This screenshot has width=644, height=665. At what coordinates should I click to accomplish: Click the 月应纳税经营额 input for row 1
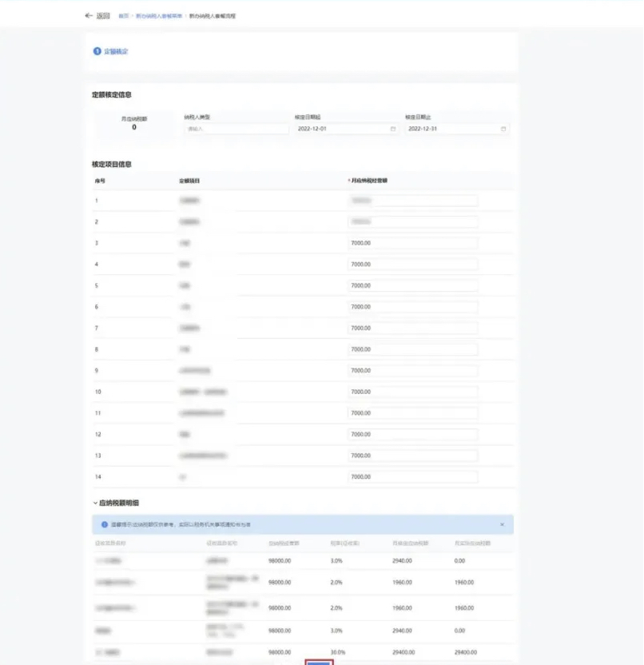point(412,201)
